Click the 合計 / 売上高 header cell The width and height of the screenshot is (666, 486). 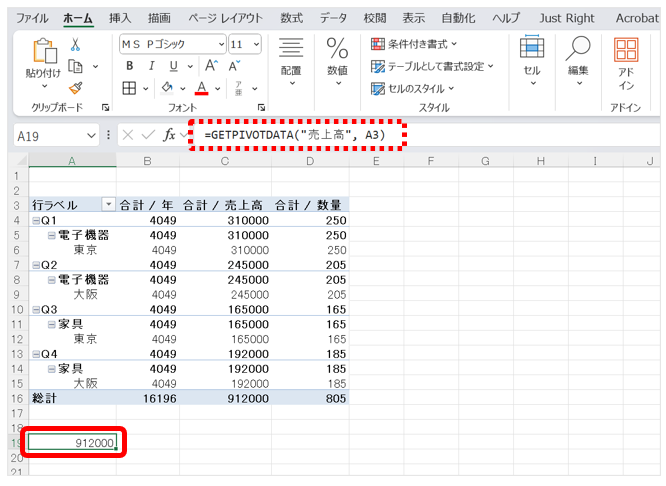coord(226,205)
